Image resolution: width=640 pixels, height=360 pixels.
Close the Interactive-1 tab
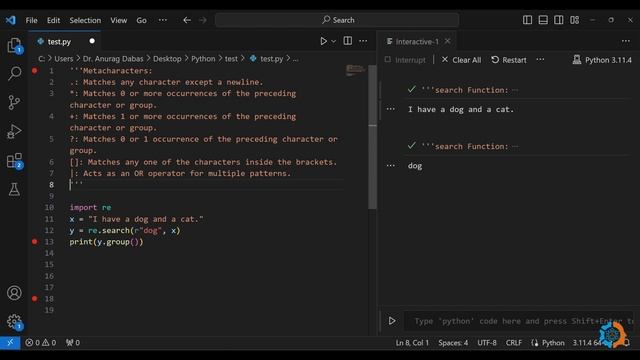coord(448,41)
